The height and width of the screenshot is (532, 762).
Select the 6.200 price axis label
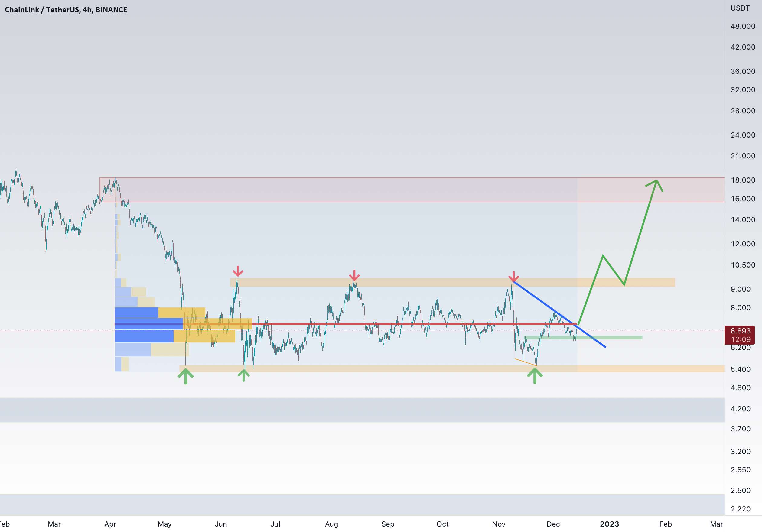point(740,348)
